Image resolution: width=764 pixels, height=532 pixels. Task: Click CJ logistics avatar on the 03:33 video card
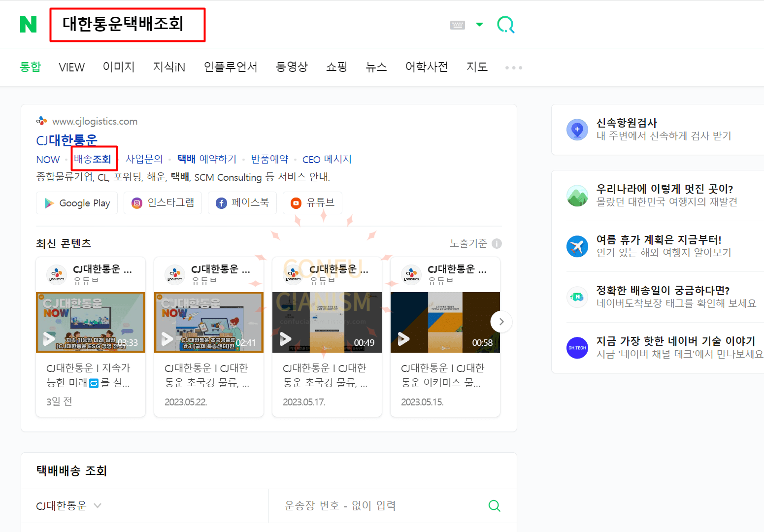[57, 275]
